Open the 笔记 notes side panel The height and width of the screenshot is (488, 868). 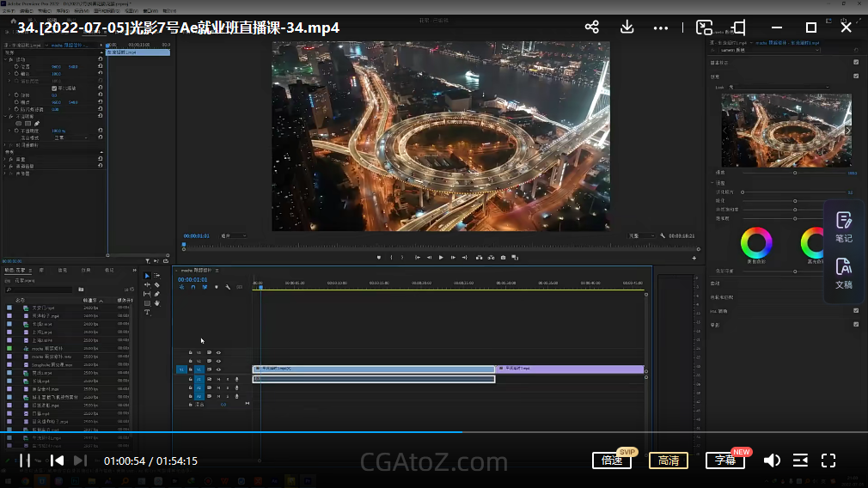point(844,227)
